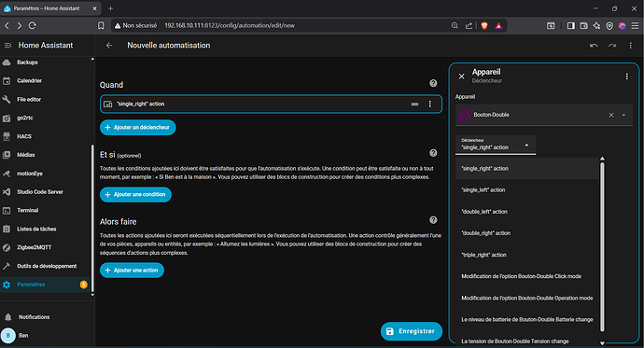
Task: Open HACS in the sidebar
Action: [x=46, y=136]
